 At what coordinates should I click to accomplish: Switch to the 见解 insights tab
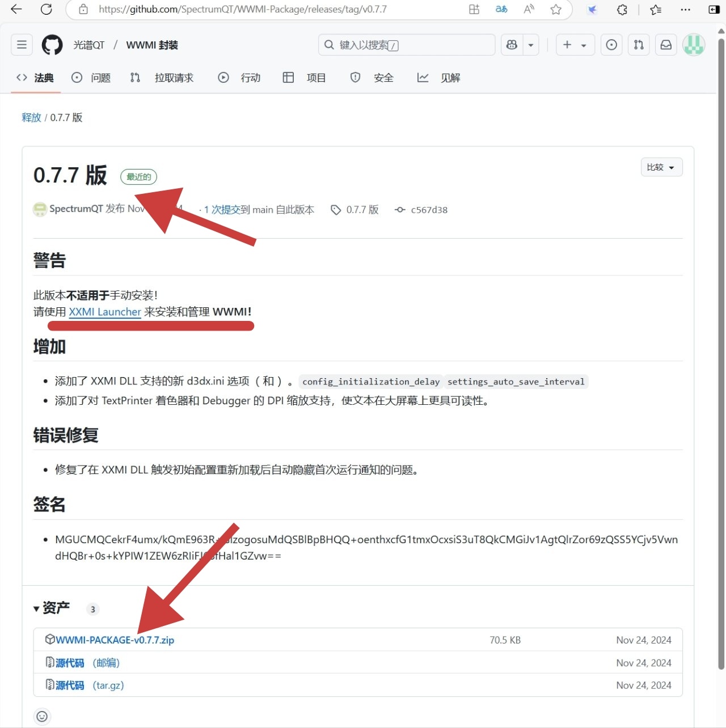coord(438,78)
